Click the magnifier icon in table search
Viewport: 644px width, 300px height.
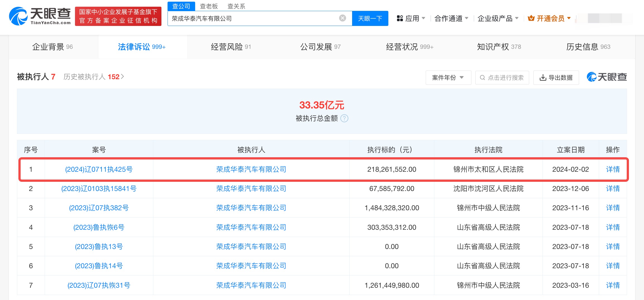tap(482, 78)
